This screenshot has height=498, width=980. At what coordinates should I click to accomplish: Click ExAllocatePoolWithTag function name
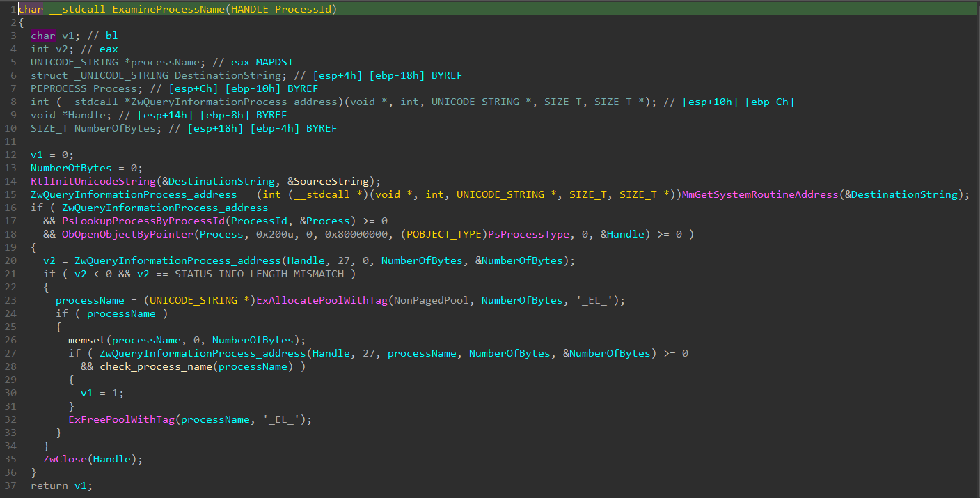click(320, 300)
